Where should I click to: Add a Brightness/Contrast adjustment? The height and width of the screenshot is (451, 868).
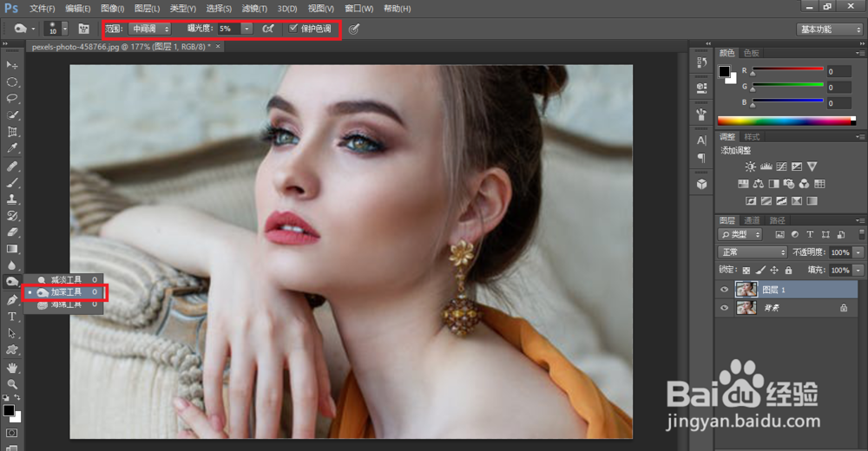pos(750,167)
